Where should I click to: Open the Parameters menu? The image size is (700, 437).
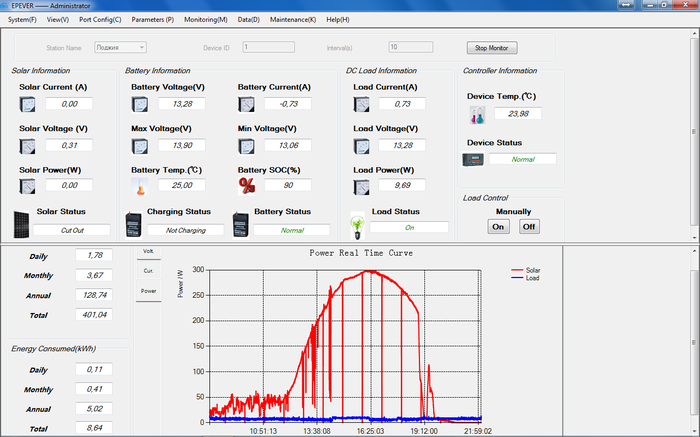[152, 19]
